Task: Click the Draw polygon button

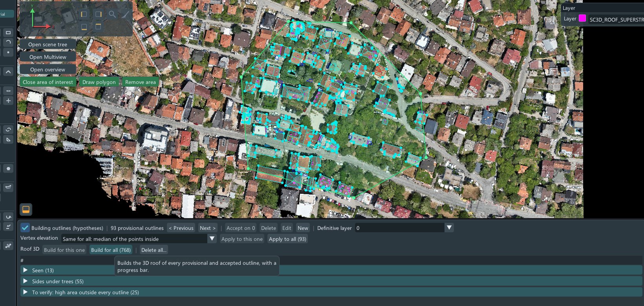Action: tap(99, 82)
